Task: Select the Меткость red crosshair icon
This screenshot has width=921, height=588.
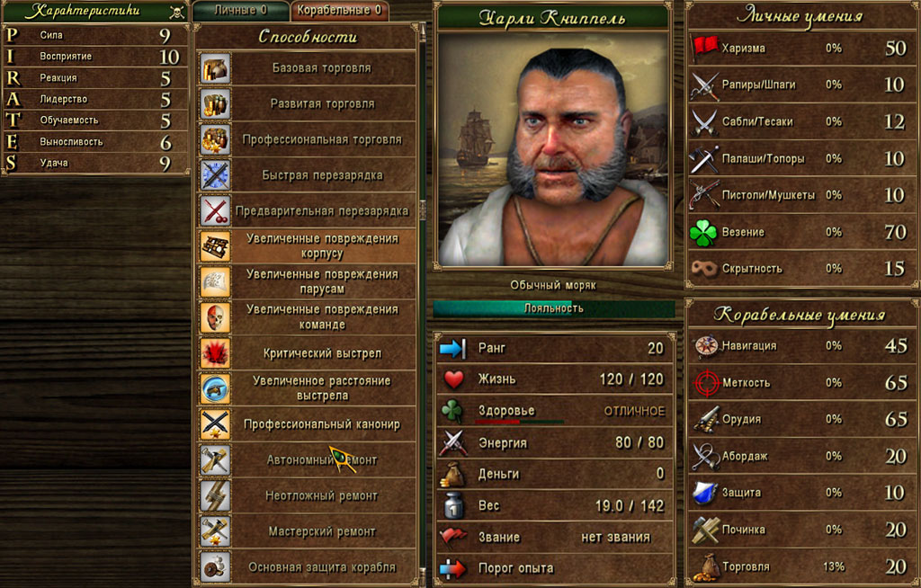Action: [x=706, y=383]
